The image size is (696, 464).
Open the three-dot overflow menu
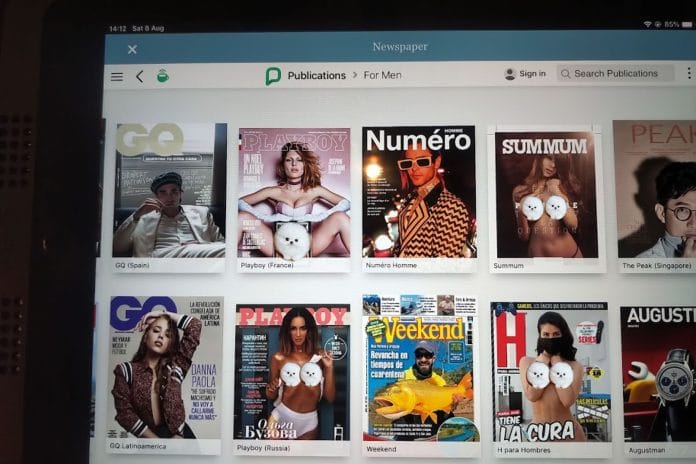(x=688, y=73)
